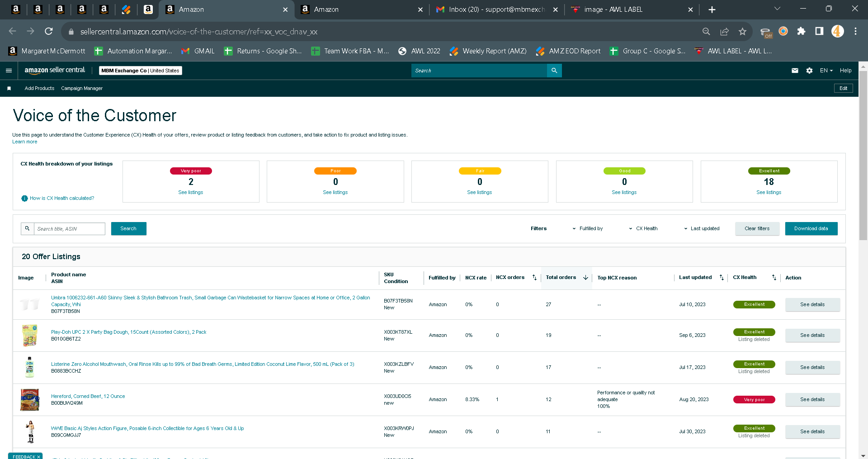
Task: Click the Amazon Seller Central logo
Action: pos(55,70)
